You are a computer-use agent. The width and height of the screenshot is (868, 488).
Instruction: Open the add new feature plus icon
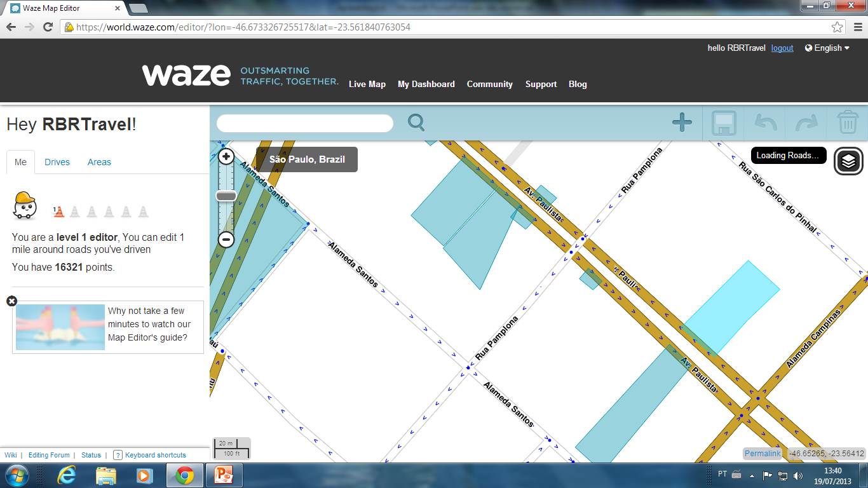(682, 122)
